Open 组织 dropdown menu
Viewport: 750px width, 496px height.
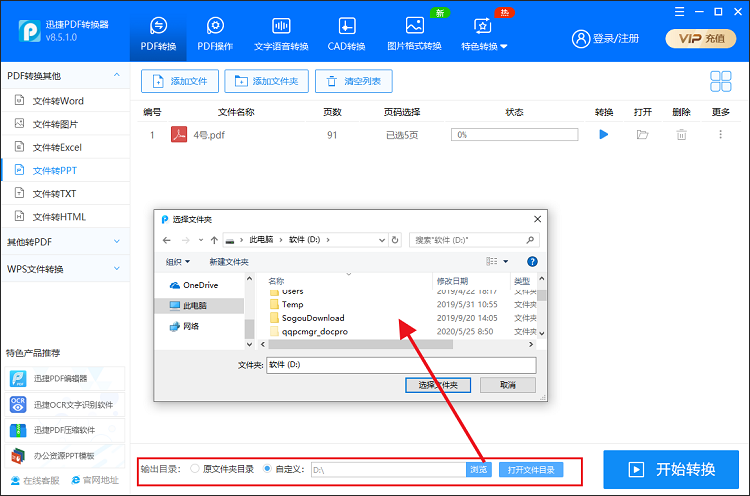point(178,262)
